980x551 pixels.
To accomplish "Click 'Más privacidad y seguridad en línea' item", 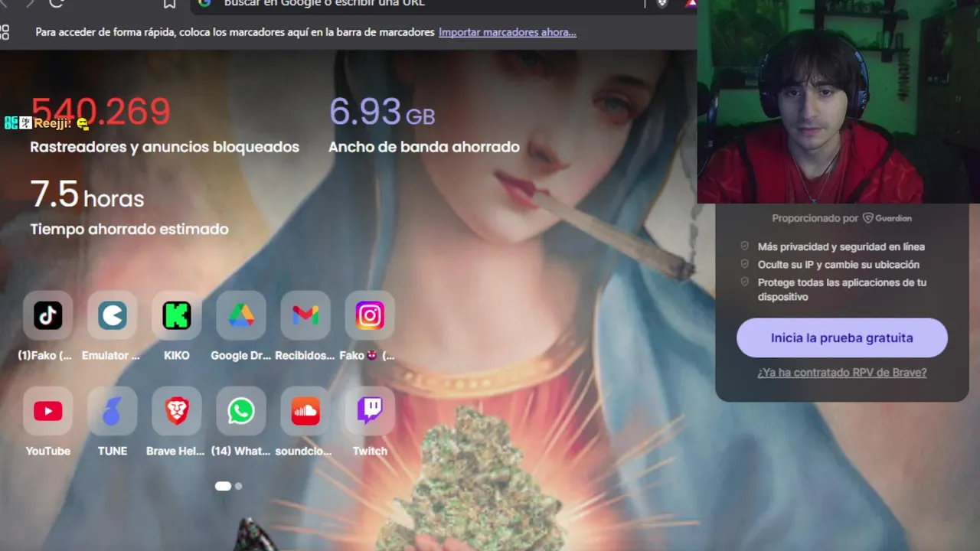I will (x=841, y=246).
